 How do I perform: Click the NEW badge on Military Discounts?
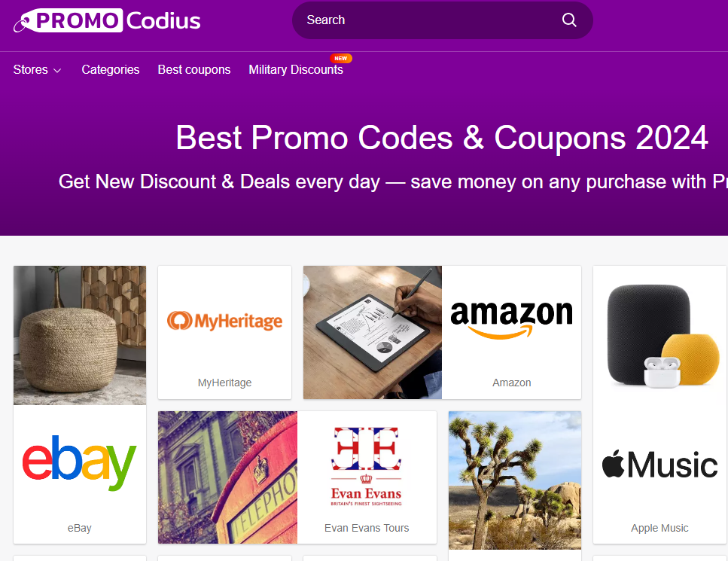click(x=341, y=59)
